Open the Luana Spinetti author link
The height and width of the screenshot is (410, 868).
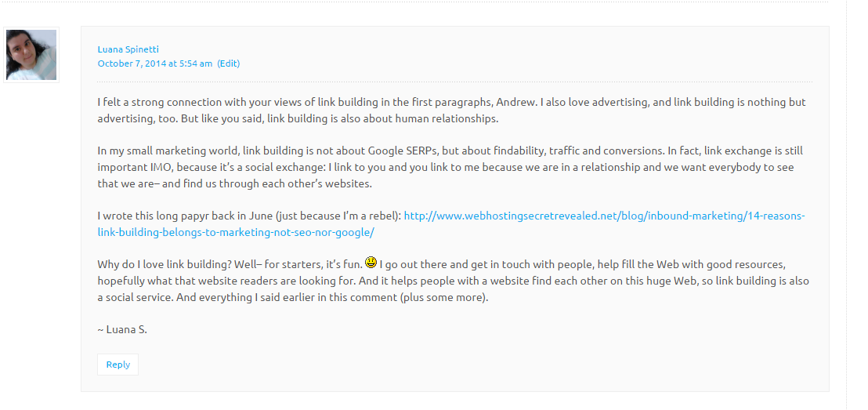128,49
